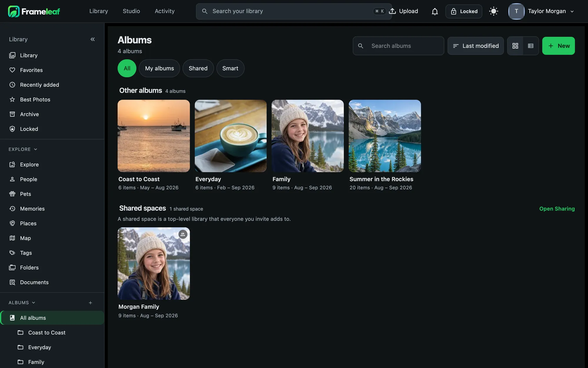Switch to list view
Screen dimensions: 588x368
pos(531,46)
